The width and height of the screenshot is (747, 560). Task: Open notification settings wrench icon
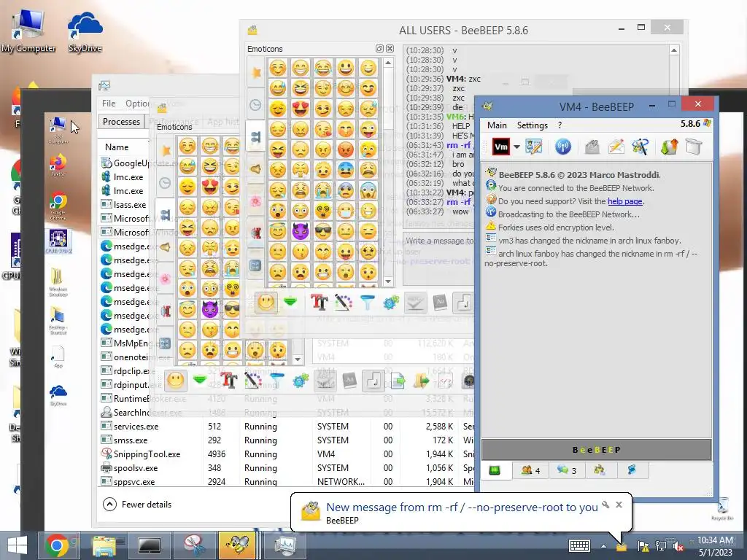click(x=605, y=505)
